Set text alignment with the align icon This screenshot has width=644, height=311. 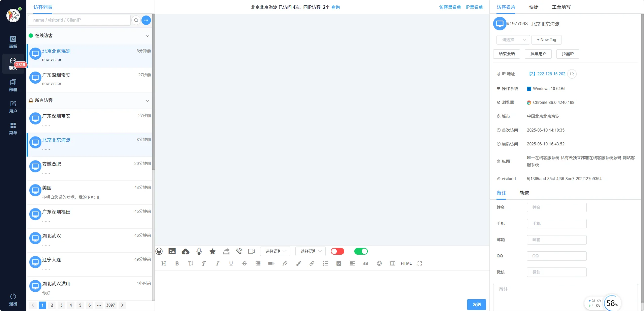coord(352,263)
